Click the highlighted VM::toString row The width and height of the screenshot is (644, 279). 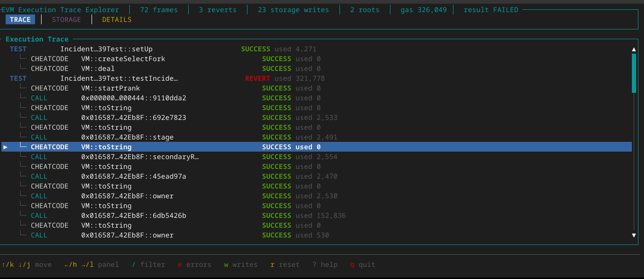click(317, 147)
